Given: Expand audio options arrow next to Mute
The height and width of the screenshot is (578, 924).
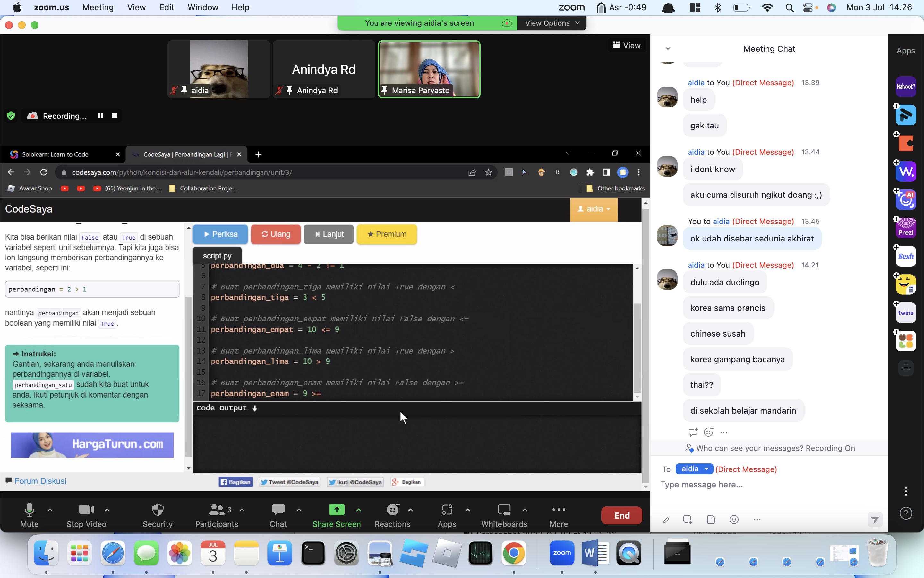Looking at the screenshot, I should [50, 510].
